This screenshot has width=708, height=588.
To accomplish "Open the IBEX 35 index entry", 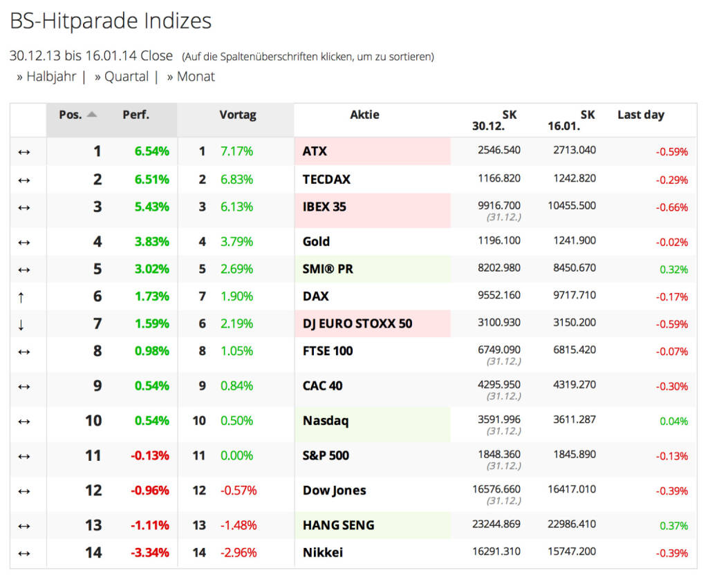I will click(x=324, y=207).
